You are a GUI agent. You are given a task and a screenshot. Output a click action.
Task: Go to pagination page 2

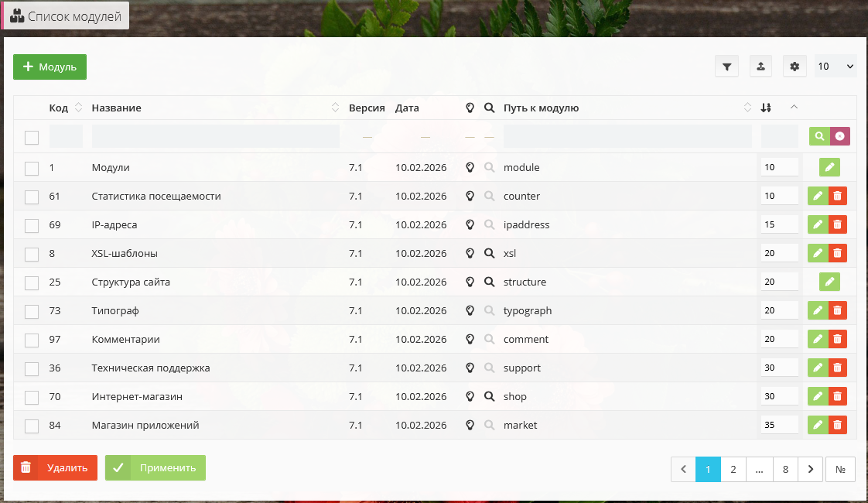733,470
